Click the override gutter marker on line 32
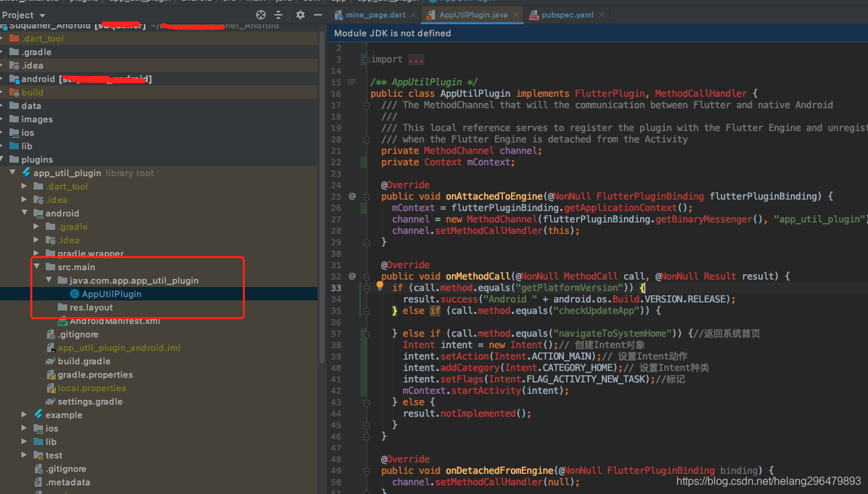The height and width of the screenshot is (494, 868). point(352,276)
